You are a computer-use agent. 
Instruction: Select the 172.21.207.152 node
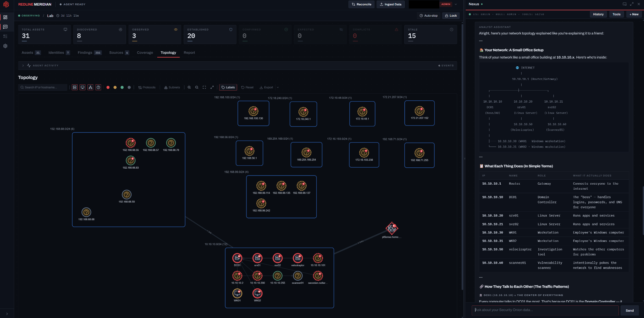tap(419, 111)
